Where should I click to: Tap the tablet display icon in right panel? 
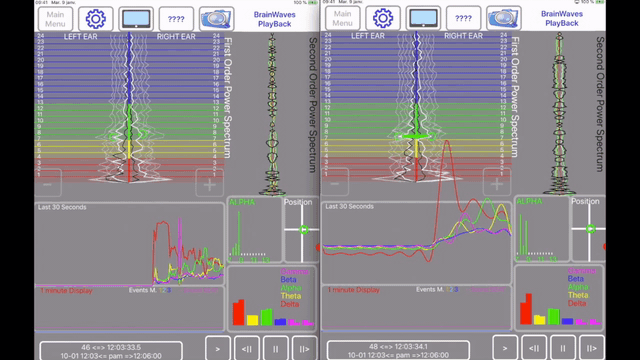[423, 18]
